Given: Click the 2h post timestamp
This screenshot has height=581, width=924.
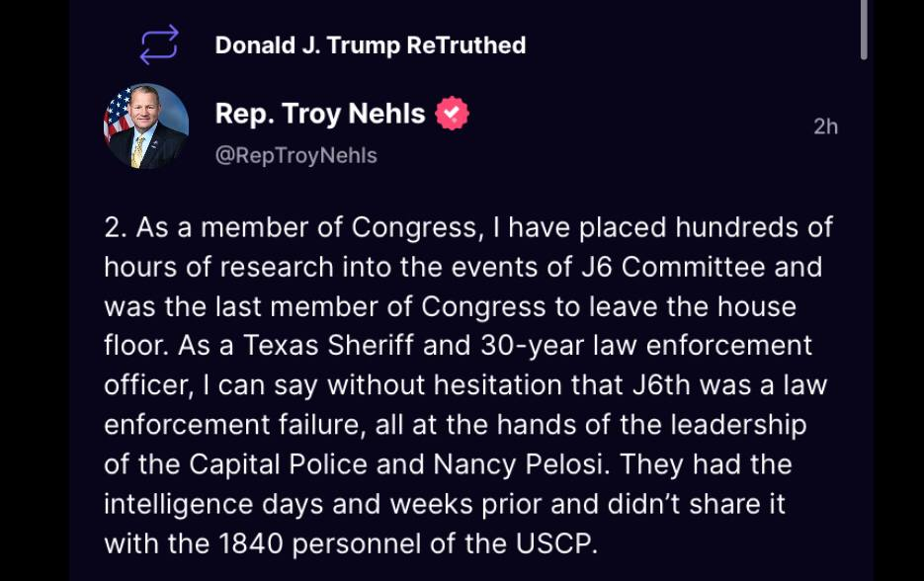Looking at the screenshot, I should coord(825,126).
